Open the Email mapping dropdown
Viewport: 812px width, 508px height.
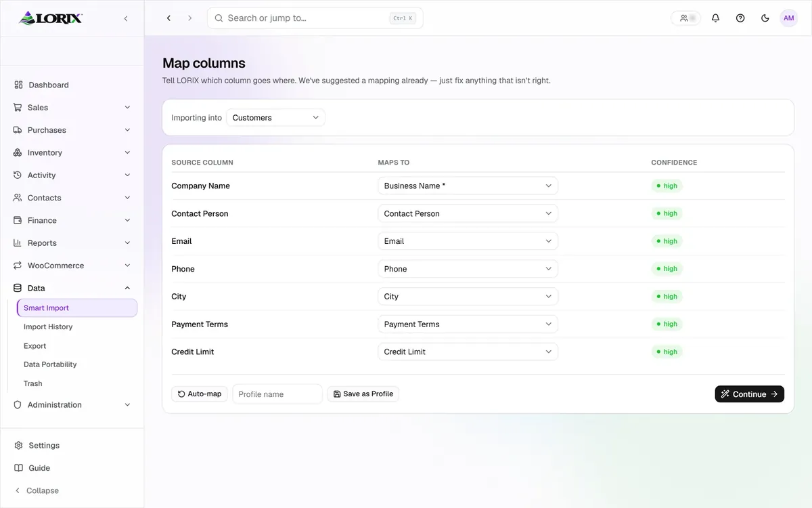pyautogui.click(x=468, y=241)
